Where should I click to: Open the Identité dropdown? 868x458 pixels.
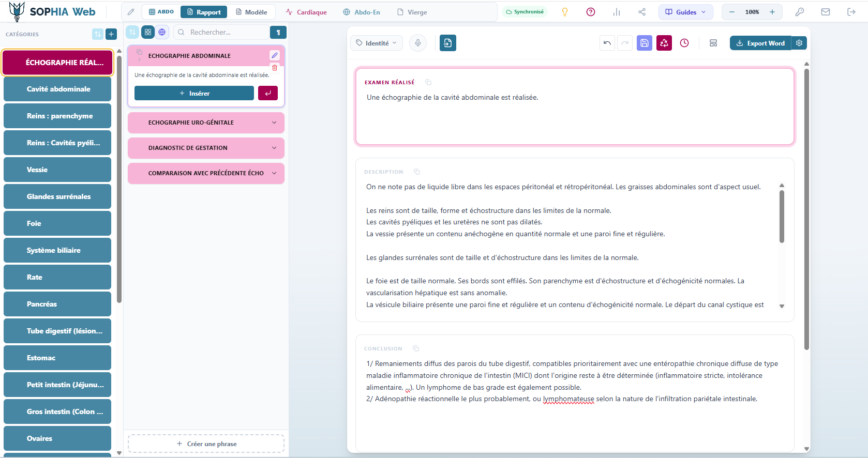click(377, 43)
